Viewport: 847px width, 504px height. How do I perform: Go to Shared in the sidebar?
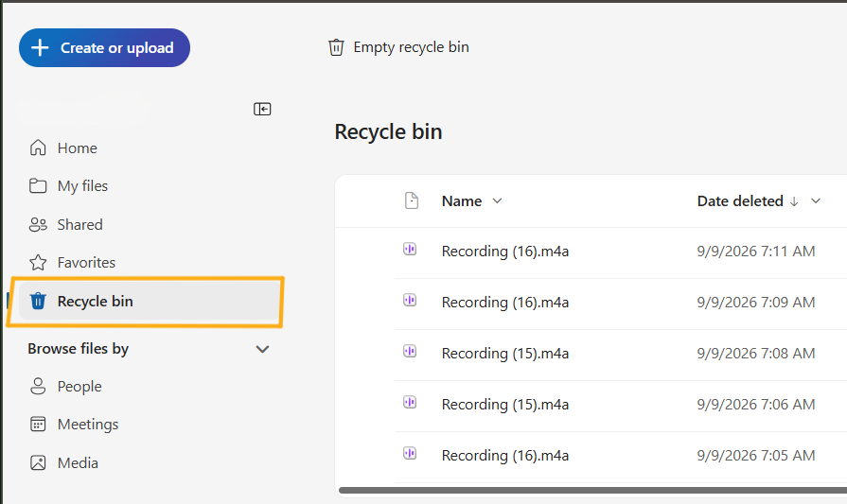tap(66, 224)
